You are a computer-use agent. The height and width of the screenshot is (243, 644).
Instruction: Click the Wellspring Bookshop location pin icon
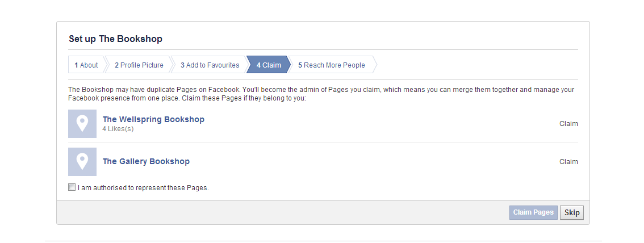[82, 124]
